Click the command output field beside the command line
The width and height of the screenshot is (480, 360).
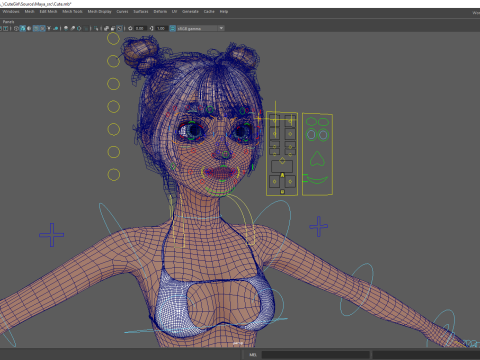[x=426, y=355]
